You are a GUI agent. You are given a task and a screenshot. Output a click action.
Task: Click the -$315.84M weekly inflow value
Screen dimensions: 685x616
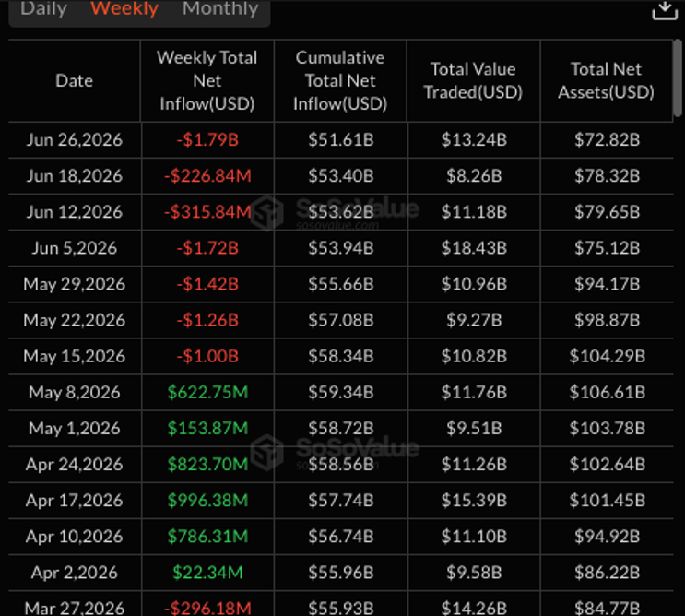(207, 212)
